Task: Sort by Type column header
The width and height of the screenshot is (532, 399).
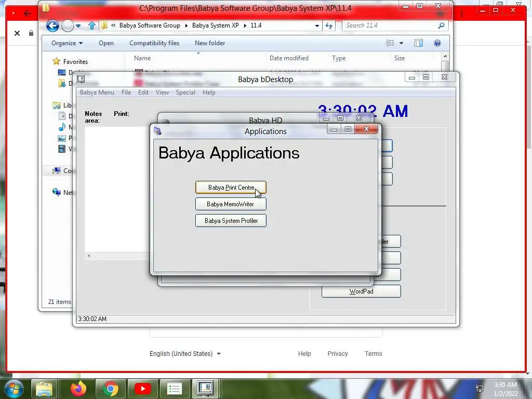Action: tap(339, 58)
